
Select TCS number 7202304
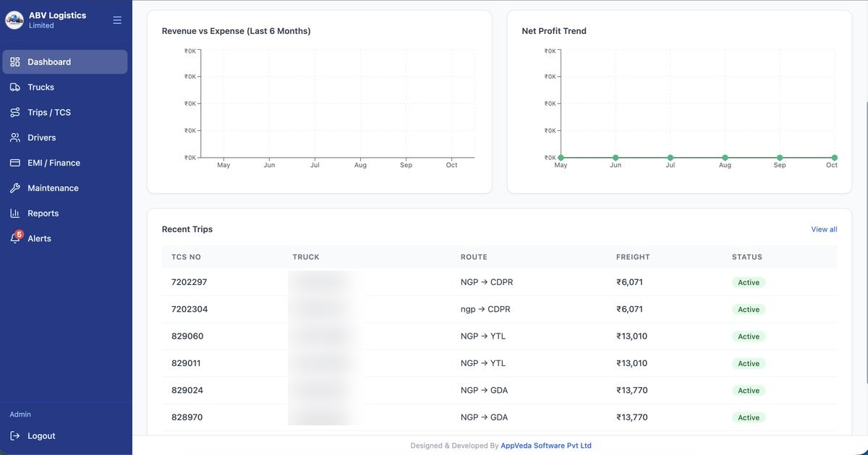(x=190, y=309)
